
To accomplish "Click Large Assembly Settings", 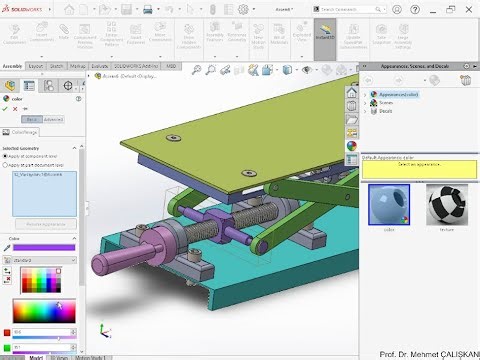I will point(403,37).
